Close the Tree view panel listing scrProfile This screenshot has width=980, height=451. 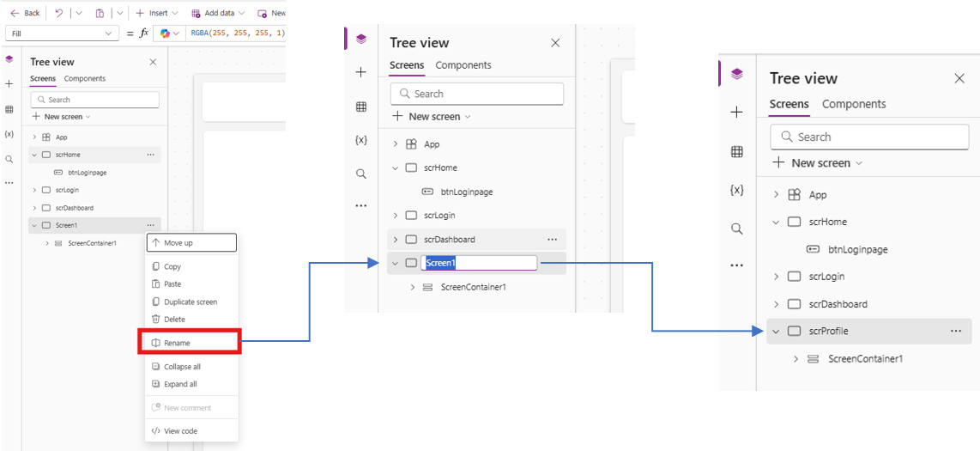[x=959, y=78]
